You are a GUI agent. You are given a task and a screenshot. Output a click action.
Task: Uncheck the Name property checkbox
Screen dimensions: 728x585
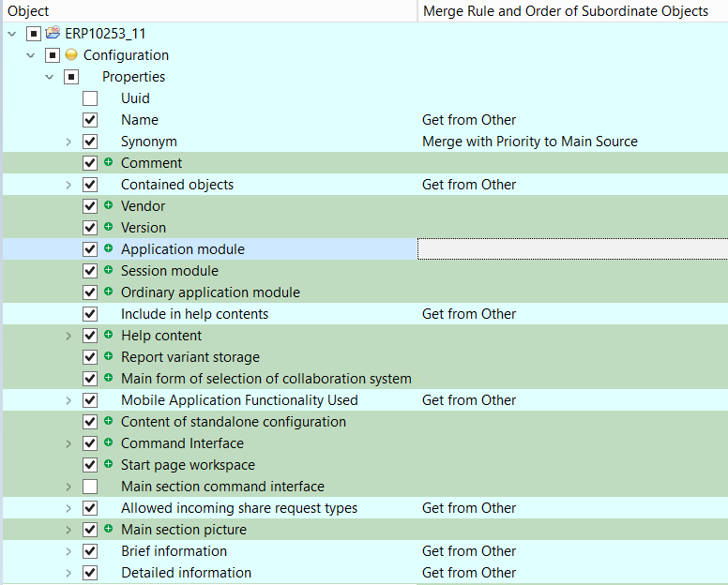[x=90, y=120]
